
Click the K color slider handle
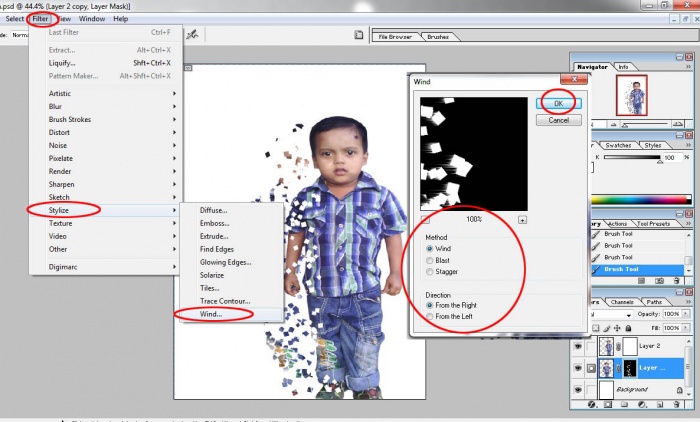pos(660,162)
